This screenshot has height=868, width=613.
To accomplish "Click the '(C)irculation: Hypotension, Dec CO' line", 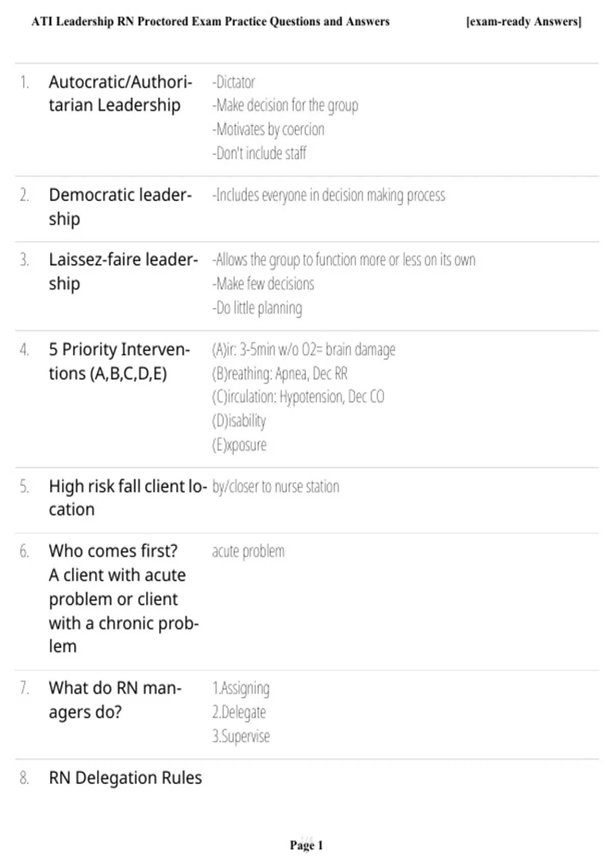I will [298, 397].
